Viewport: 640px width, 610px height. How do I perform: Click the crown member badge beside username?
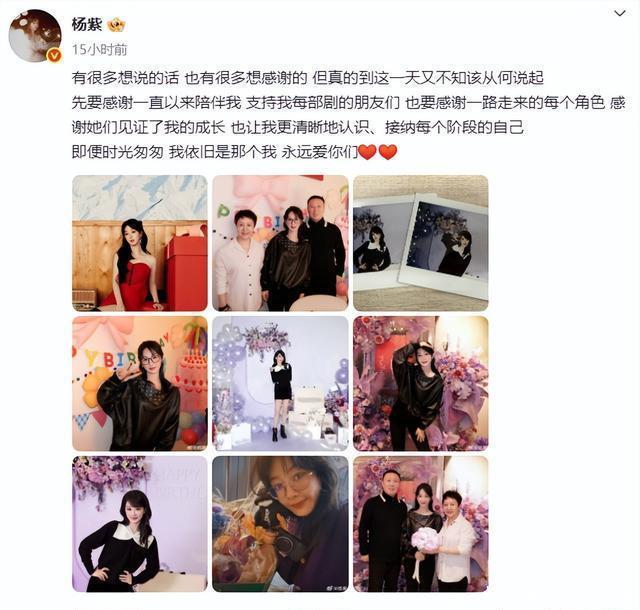coord(116,25)
